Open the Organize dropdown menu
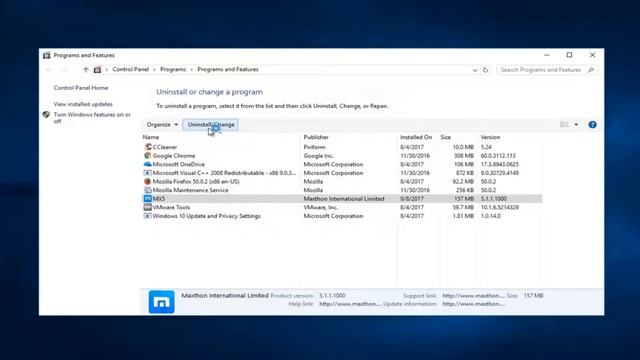The image size is (640, 360). [162, 124]
